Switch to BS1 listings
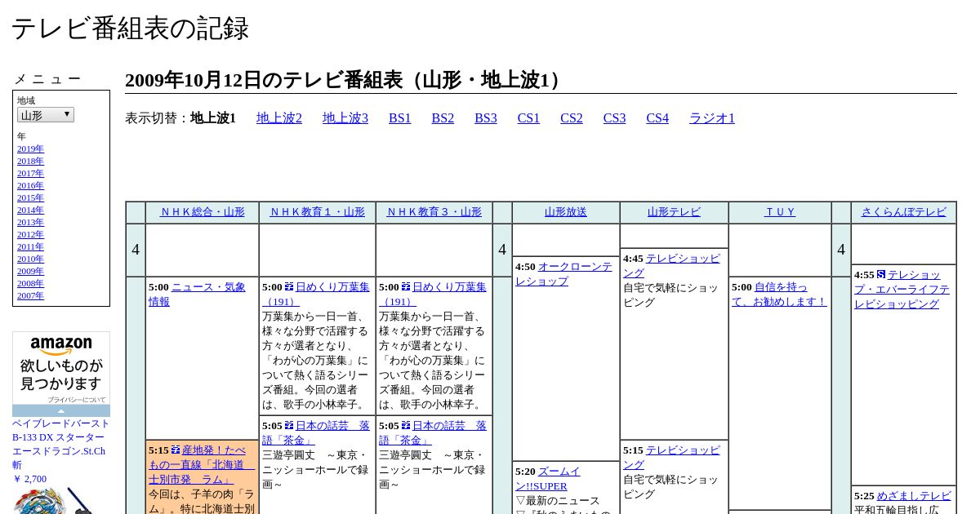980x514 pixels. [400, 118]
